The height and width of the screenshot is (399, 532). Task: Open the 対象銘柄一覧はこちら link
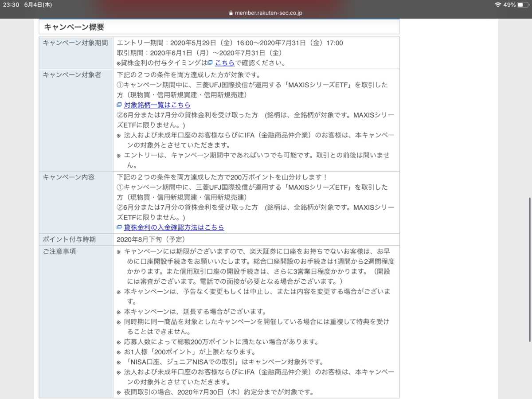click(157, 105)
